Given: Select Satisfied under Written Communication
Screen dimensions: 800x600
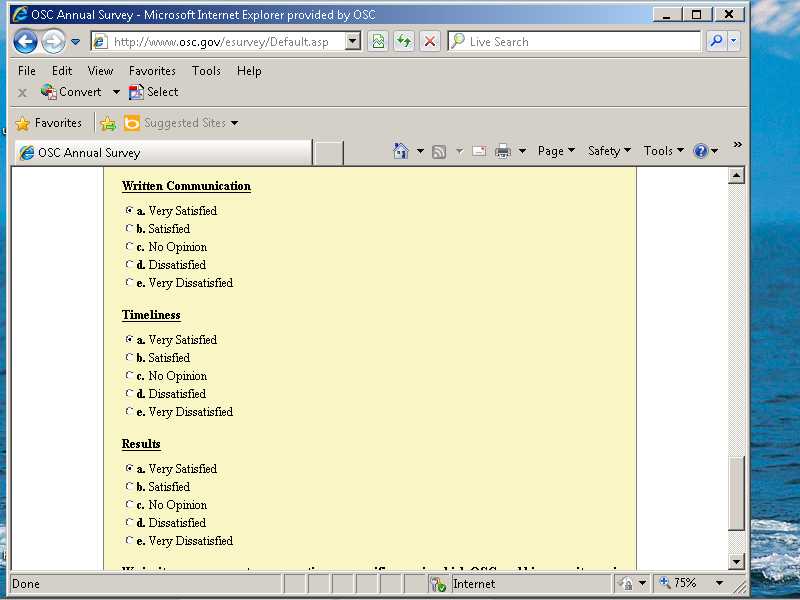Looking at the screenshot, I should (129, 229).
